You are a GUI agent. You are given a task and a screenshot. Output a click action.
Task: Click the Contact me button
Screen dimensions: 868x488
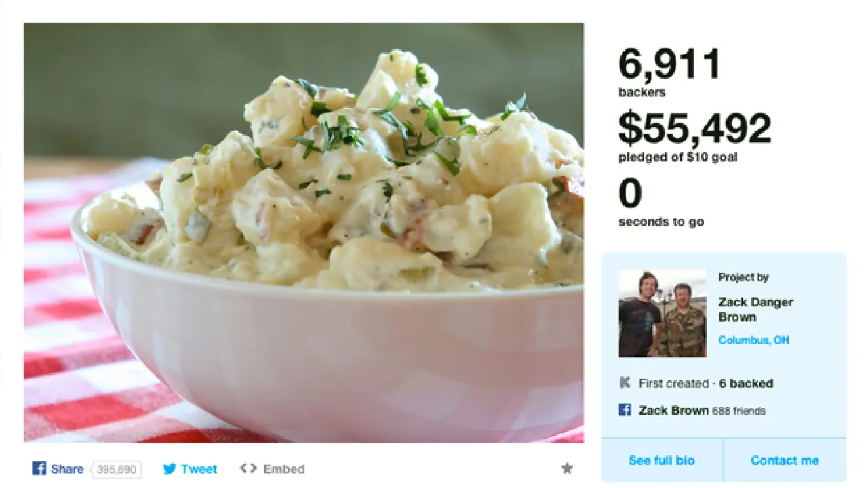point(785,460)
